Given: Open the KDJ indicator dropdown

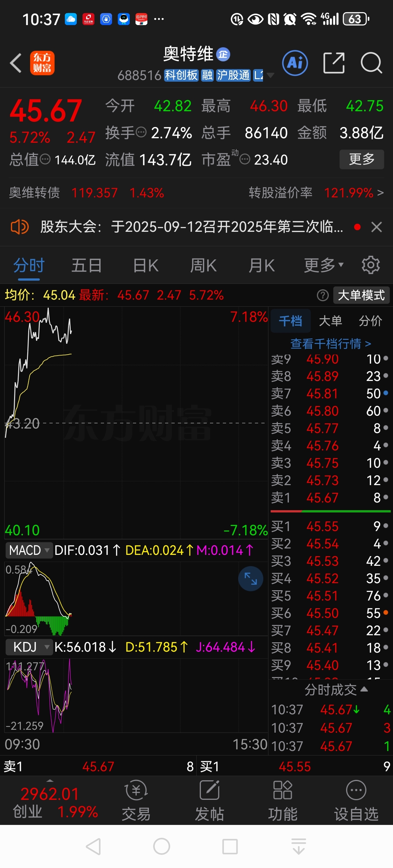Looking at the screenshot, I should pyautogui.click(x=29, y=647).
